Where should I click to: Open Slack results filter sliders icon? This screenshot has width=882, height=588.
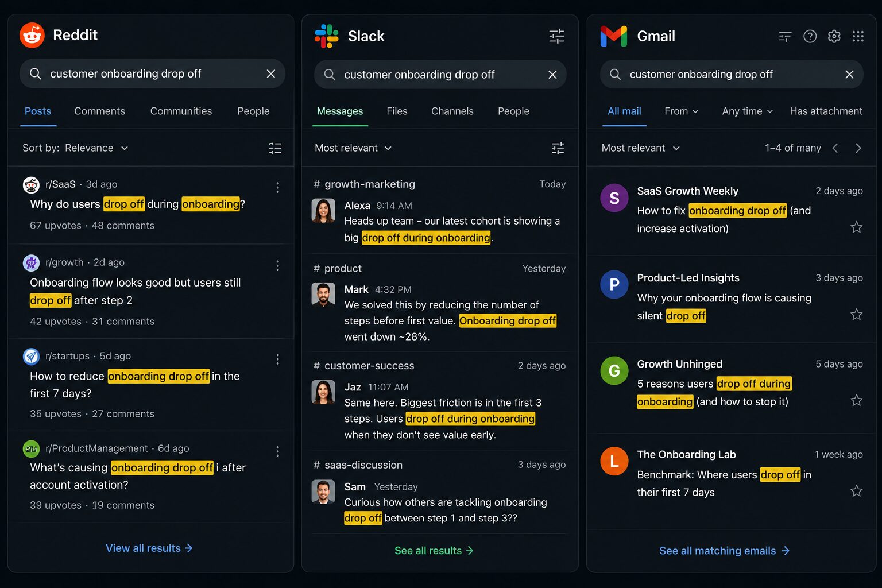558,148
